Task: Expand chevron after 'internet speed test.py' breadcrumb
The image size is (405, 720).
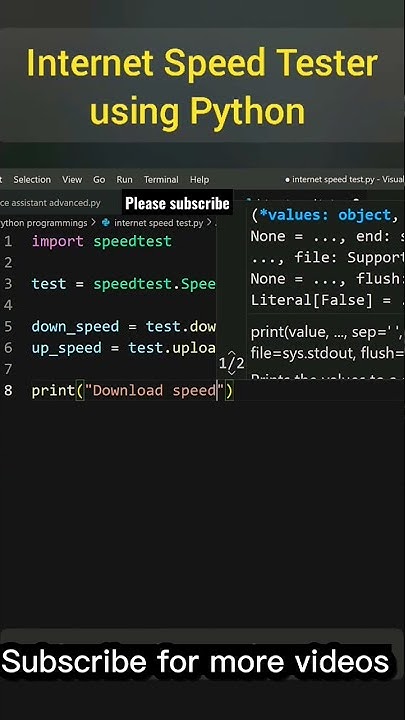Action: 209,223
